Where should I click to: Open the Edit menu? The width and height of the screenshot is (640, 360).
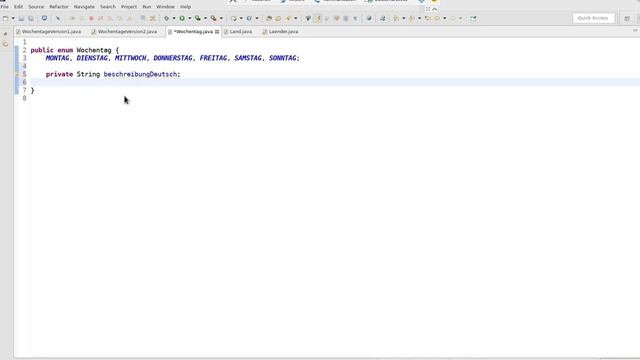pyautogui.click(x=18, y=7)
